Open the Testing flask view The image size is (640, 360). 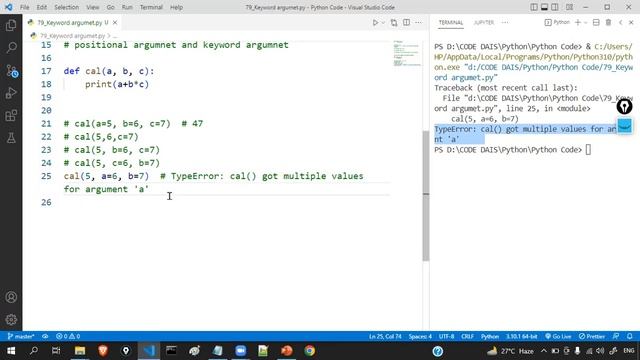[x=11, y=138]
